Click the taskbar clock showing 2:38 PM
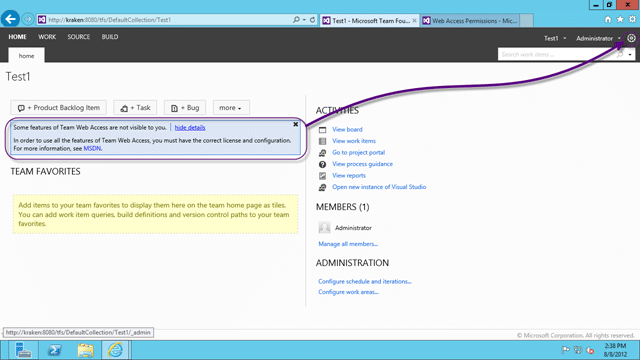The image size is (640, 360). tap(615, 350)
